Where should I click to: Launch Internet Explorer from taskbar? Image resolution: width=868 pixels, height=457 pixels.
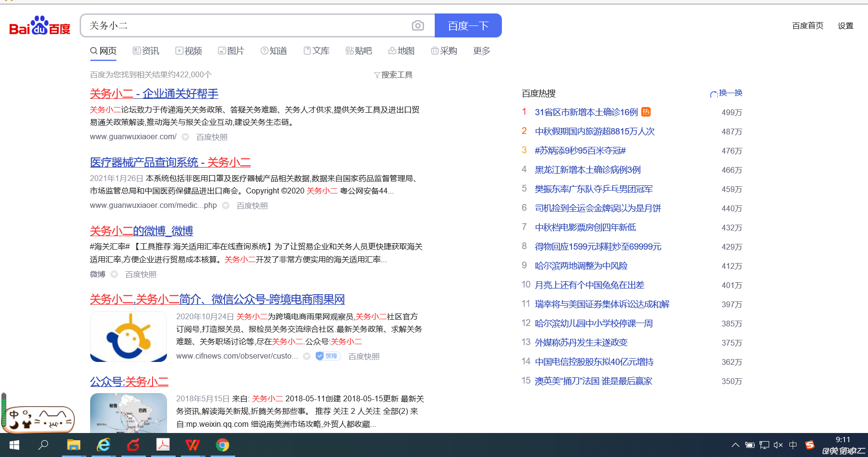(x=103, y=445)
